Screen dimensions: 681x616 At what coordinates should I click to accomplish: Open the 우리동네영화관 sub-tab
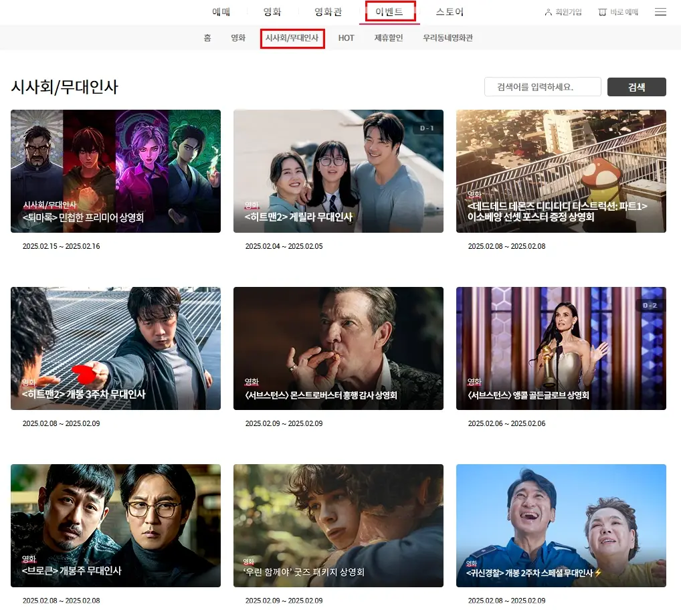click(448, 37)
